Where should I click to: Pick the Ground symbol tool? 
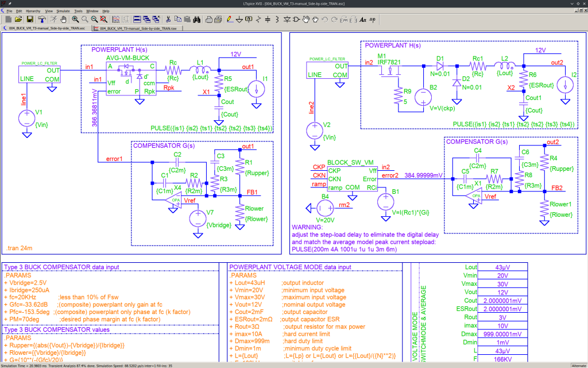pos(239,20)
